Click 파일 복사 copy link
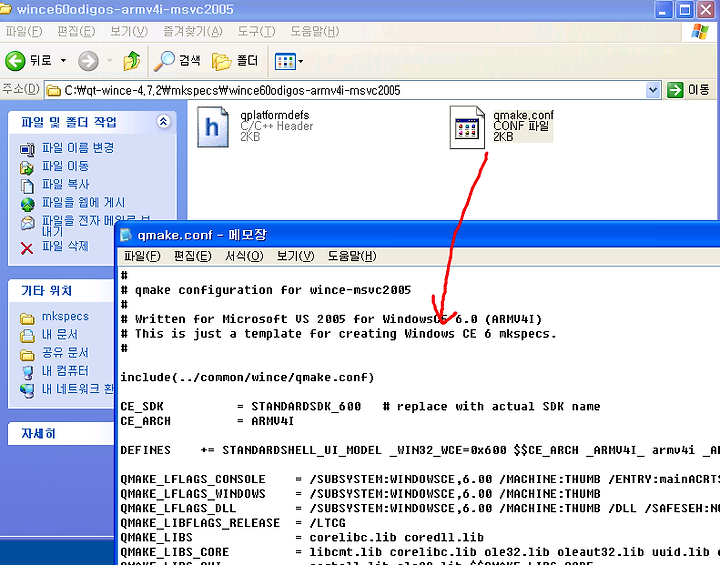Viewport: 720px width, 565px height. coord(65,184)
